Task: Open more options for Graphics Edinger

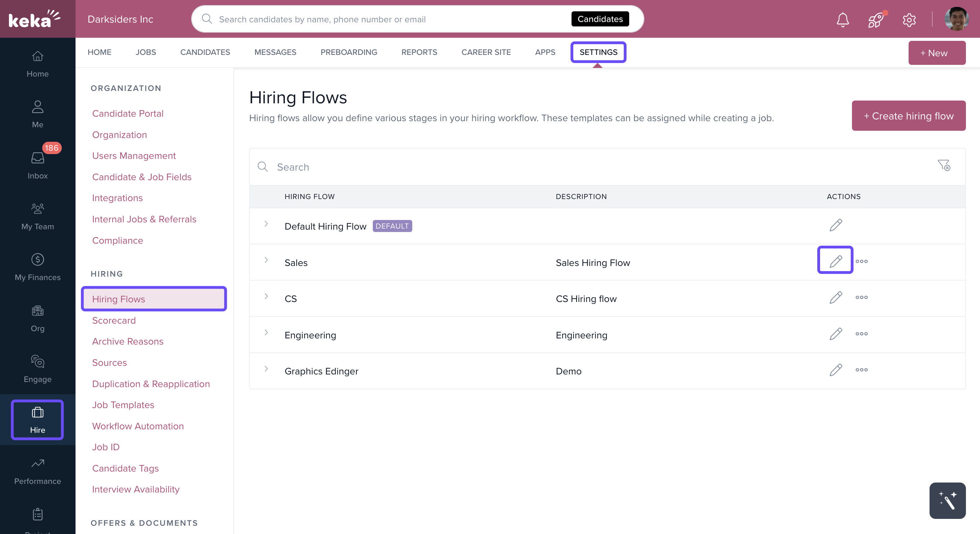Action: point(861,370)
